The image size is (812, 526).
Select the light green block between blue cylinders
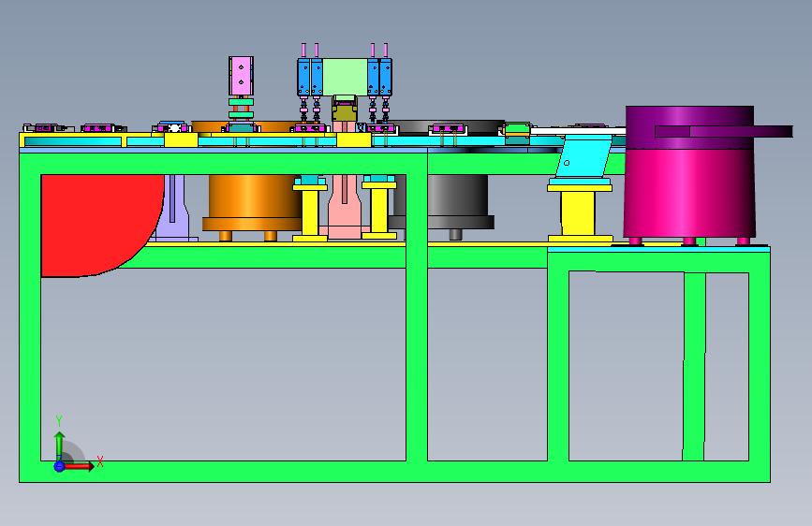click(345, 77)
